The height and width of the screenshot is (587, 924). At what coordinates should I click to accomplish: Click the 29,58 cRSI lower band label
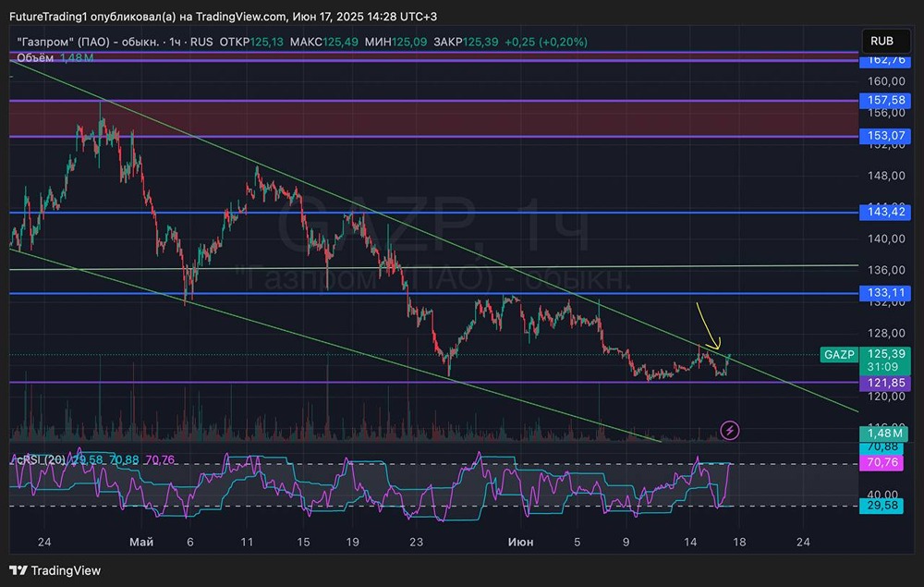(882, 506)
